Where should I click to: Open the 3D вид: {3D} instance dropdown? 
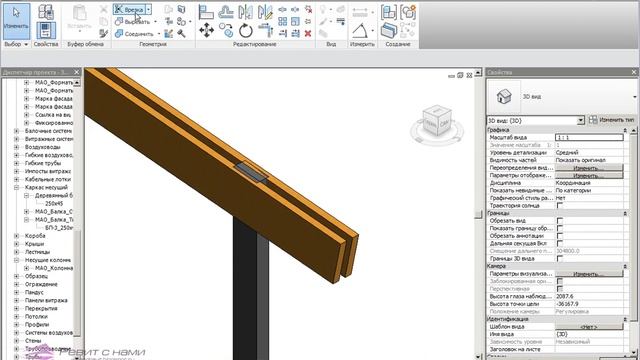[x=581, y=120]
